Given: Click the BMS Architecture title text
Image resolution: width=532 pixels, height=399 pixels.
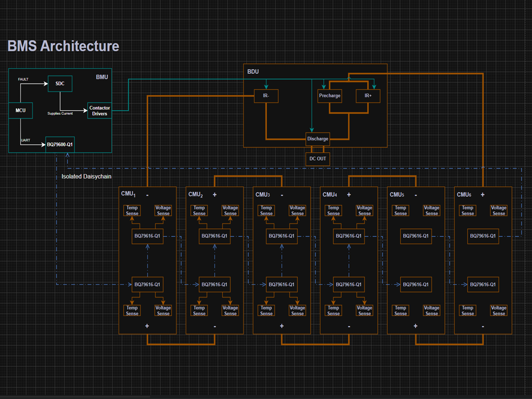Looking at the screenshot, I should [x=63, y=46].
